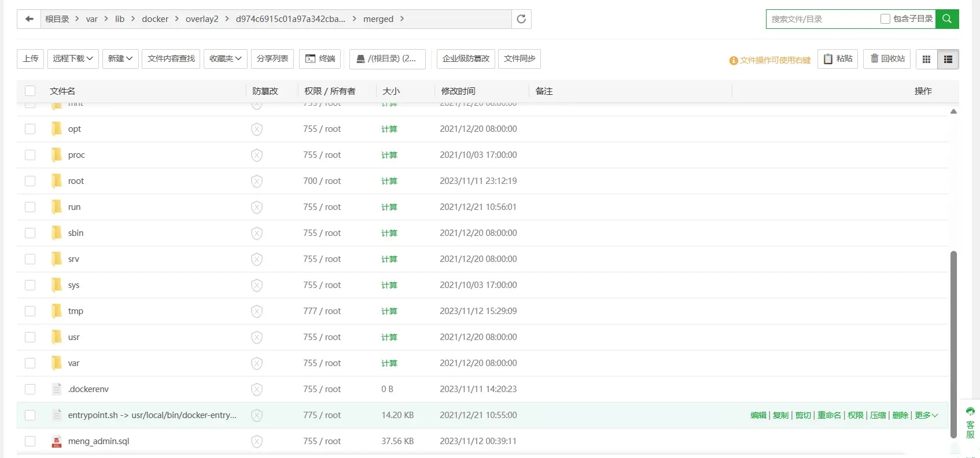
Task: Tick the checkbox for root folder
Action: [30, 181]
